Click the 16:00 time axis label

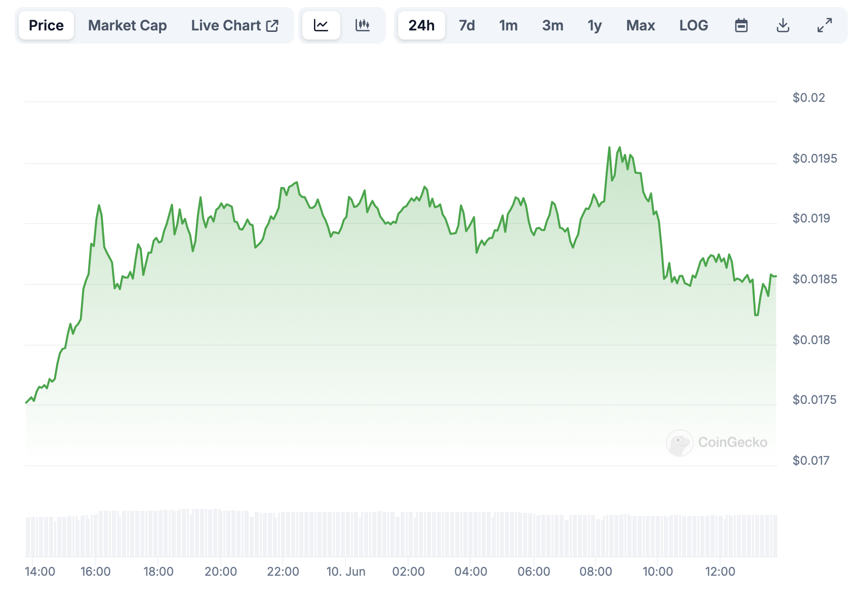coord(96,572)
